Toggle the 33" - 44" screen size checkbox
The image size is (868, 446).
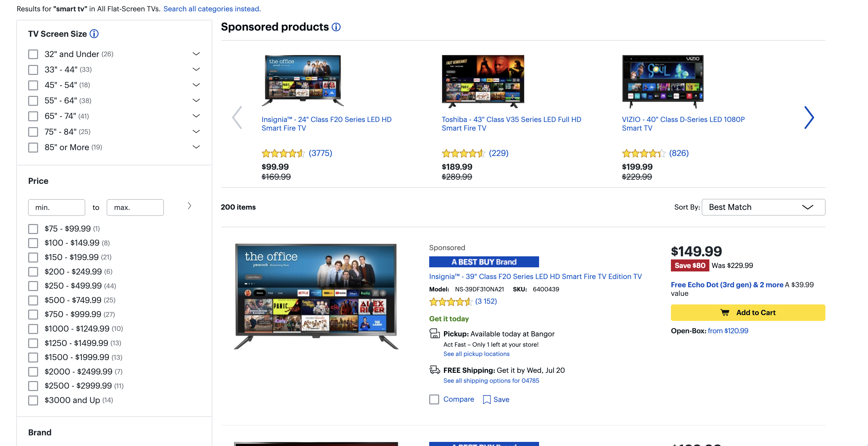[32, 69]
